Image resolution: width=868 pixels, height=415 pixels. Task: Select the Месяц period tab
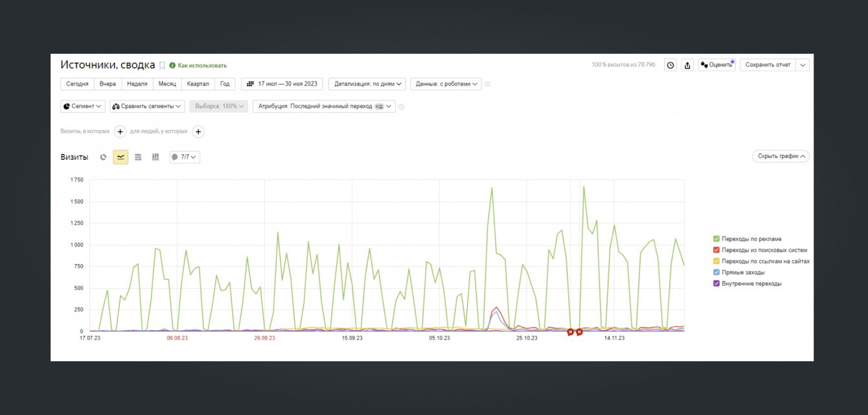pos(167,84)
